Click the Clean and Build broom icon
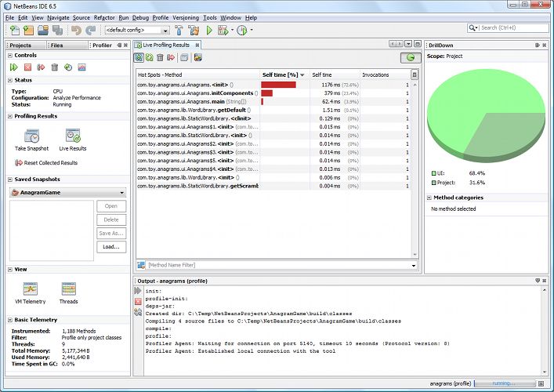This screenshot has width=554, height=392. 194,31
